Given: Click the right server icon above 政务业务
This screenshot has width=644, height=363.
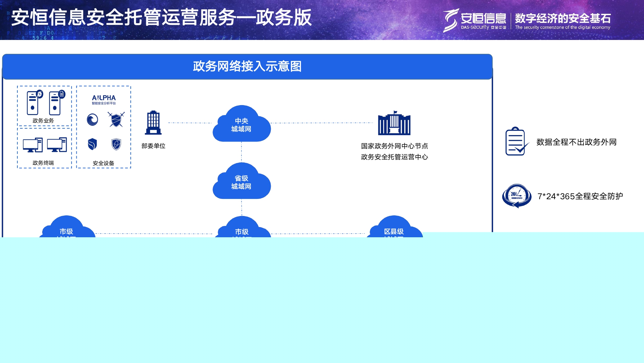Looking at the screenshot, I should (57, 103).
